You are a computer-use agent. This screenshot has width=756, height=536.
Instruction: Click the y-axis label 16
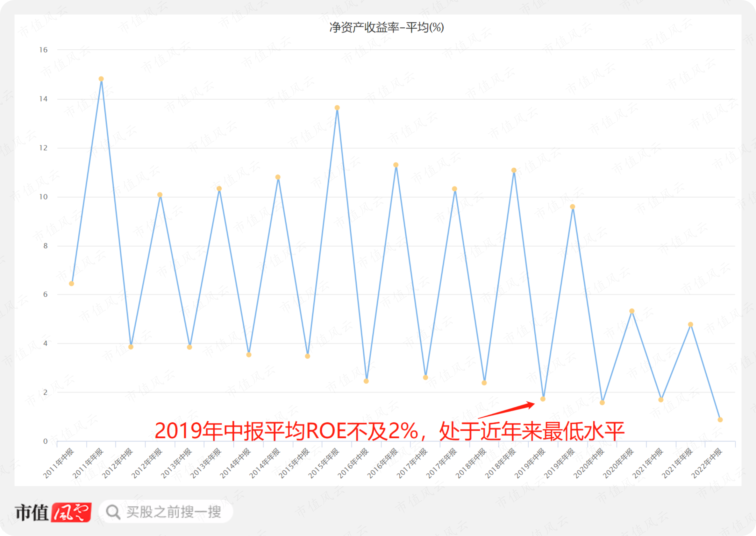tap(43, 50)
